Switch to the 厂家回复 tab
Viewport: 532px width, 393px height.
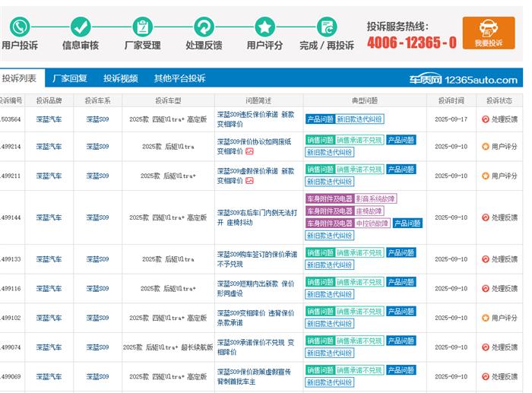pos(70,78)
